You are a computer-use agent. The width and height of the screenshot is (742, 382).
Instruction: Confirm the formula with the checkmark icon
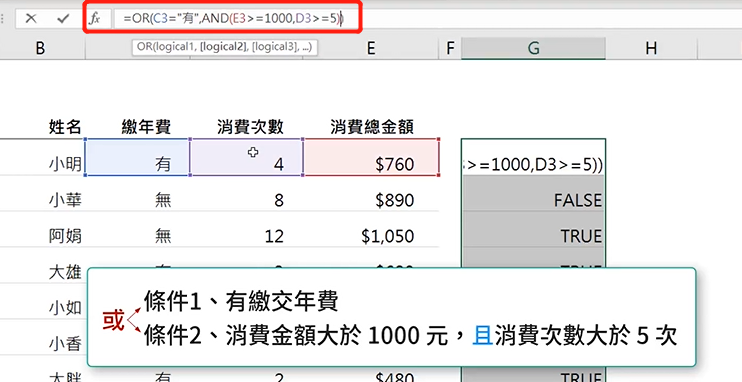point(63,19)
